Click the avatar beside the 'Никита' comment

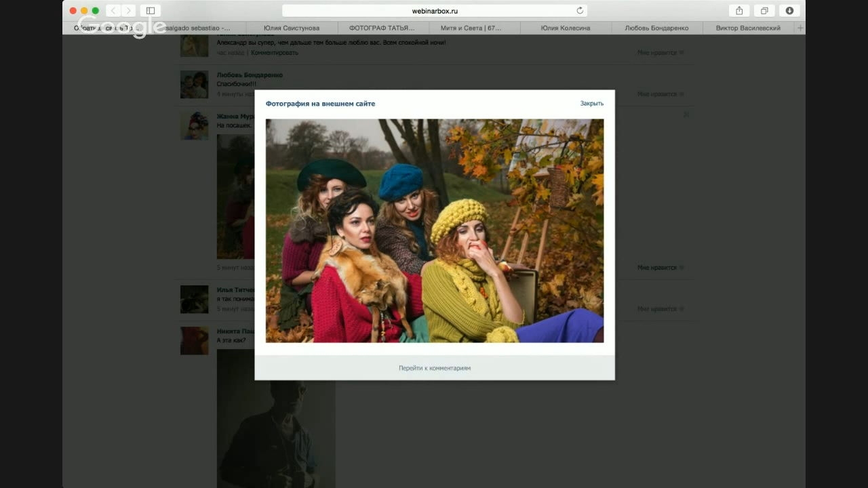194,341
